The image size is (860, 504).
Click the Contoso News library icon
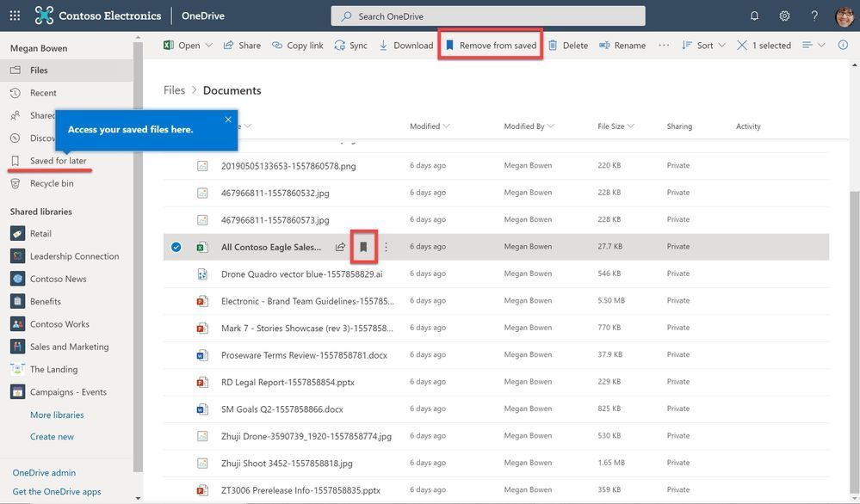tap(17, 279)
